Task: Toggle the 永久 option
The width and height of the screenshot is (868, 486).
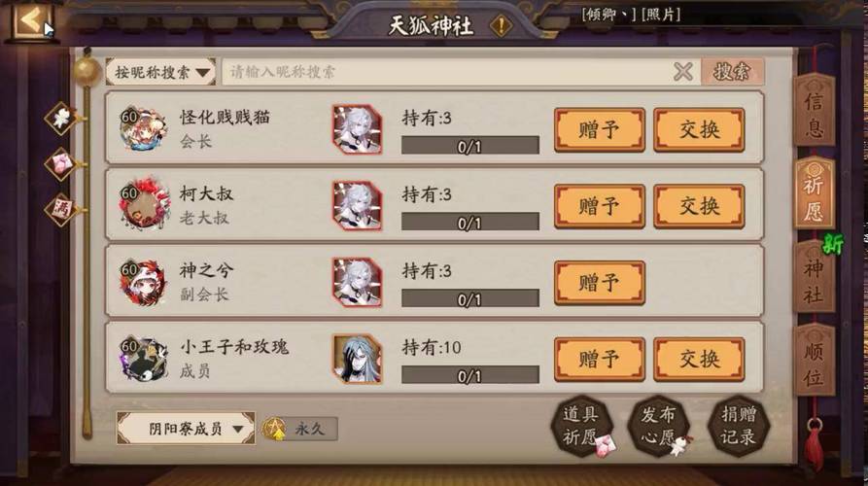Action: tap(300, 429)
